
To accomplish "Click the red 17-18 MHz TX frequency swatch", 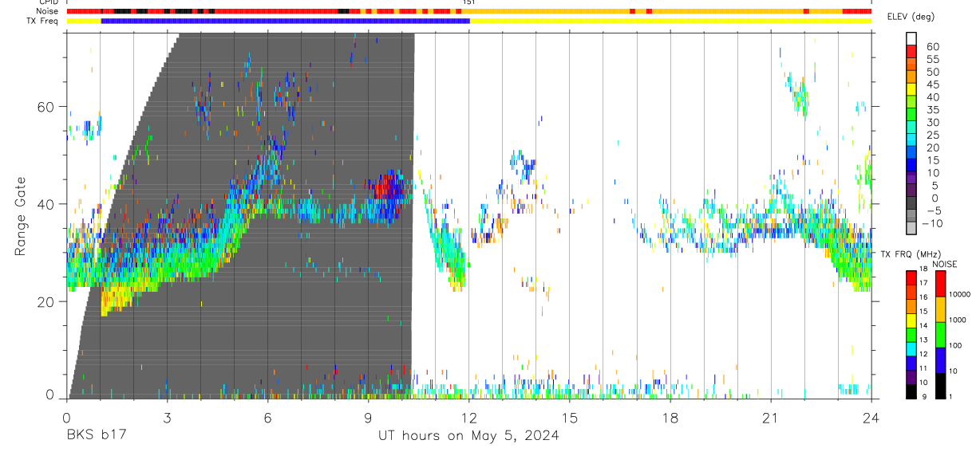I will [911, 277].
